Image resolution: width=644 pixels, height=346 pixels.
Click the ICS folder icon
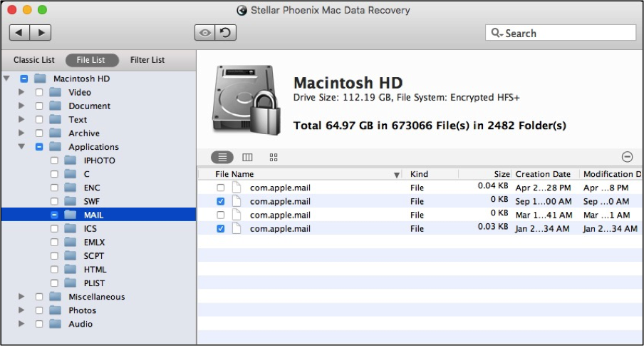click(71, 228)
